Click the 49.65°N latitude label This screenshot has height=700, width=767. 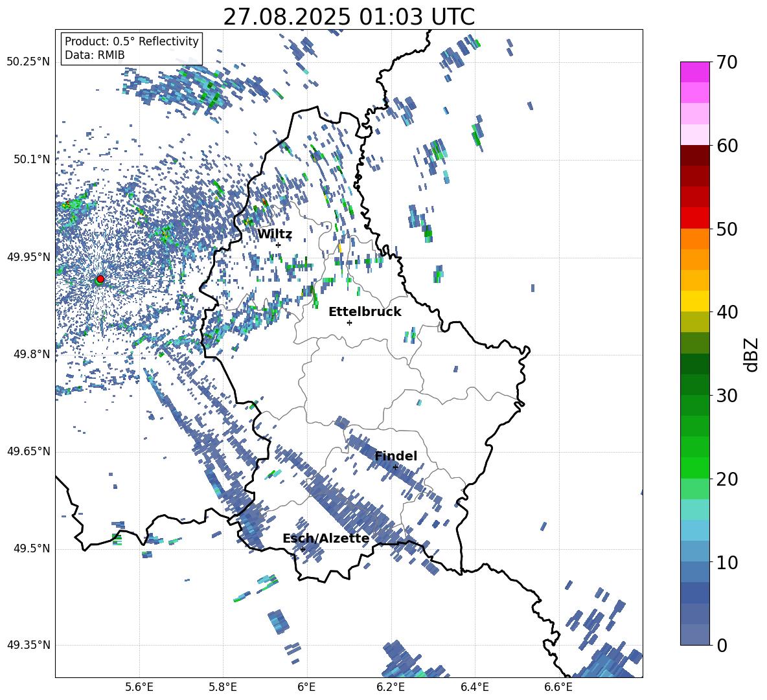[29, 451]
